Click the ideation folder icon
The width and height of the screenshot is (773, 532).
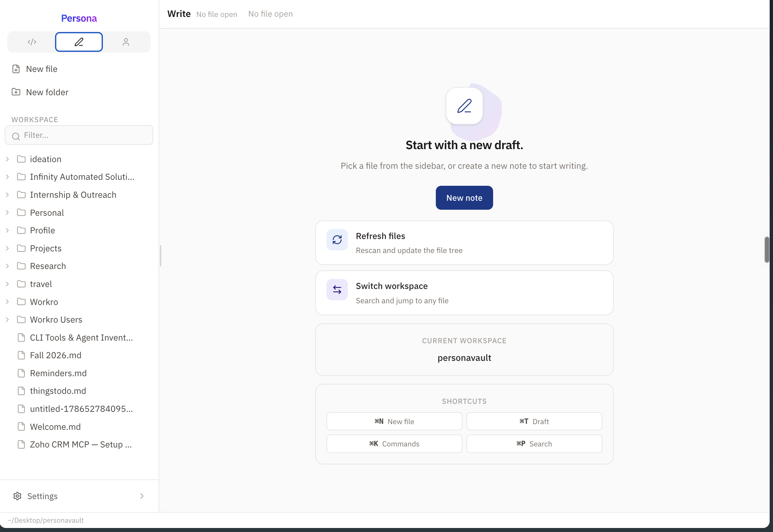(21, 159)
